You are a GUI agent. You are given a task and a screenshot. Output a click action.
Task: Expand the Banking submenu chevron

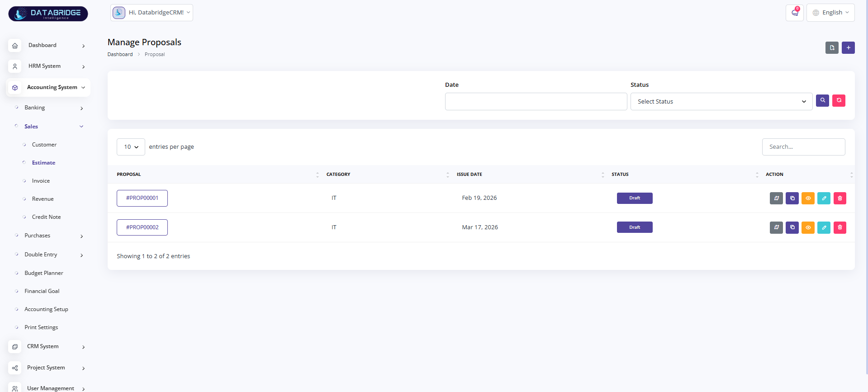click(82, 109)
